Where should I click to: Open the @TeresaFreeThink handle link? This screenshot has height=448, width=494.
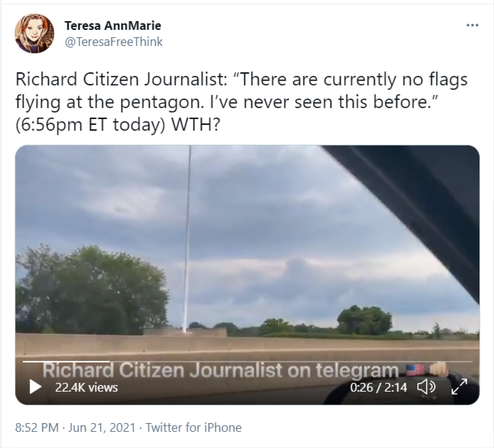113,42
